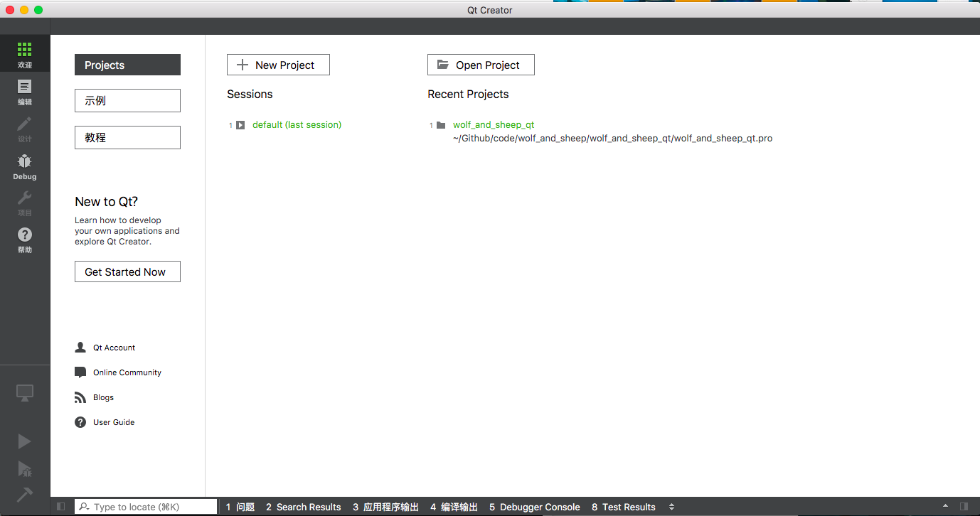Start debugging with the Debug run icon
This screenshot has height=516, width=980.
tap(24, 468)
